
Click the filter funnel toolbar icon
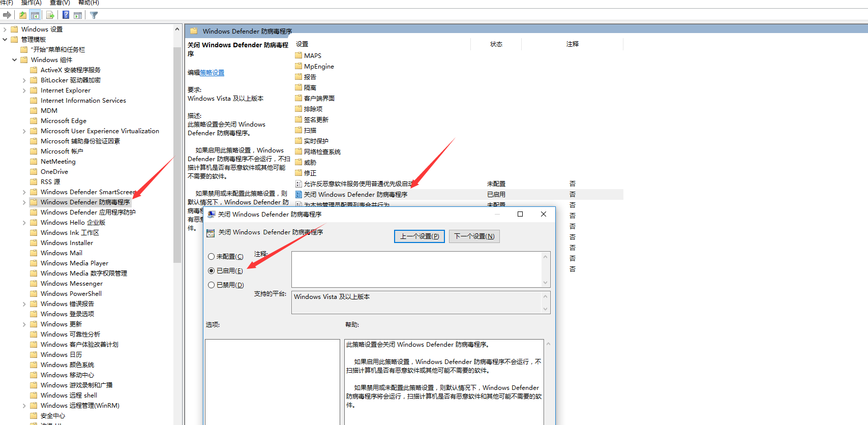pyautogui.click(x=94, y=15)
